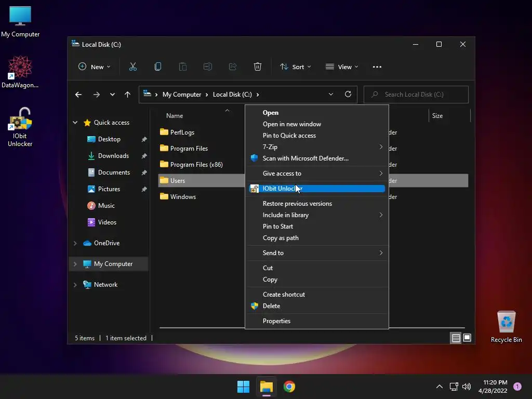Go up one folder level arrow
Image resolution: width=532 pixels, height=399 pixels.
[x=127, y=95]
